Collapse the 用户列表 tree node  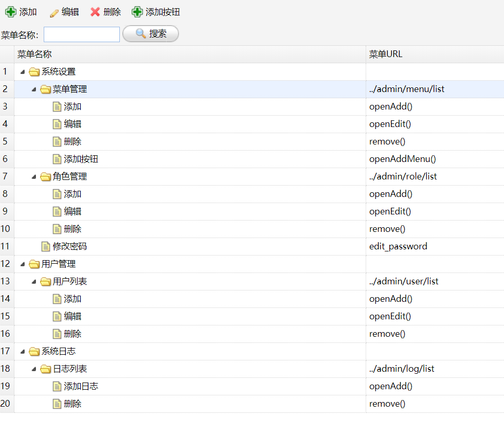tap(34, 282)
